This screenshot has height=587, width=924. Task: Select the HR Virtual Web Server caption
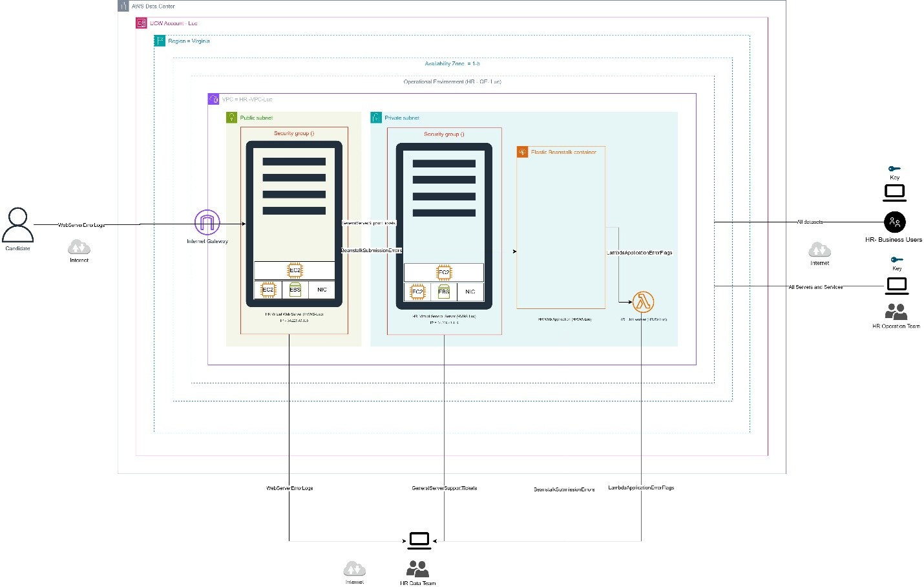click(x=294, y=314)
